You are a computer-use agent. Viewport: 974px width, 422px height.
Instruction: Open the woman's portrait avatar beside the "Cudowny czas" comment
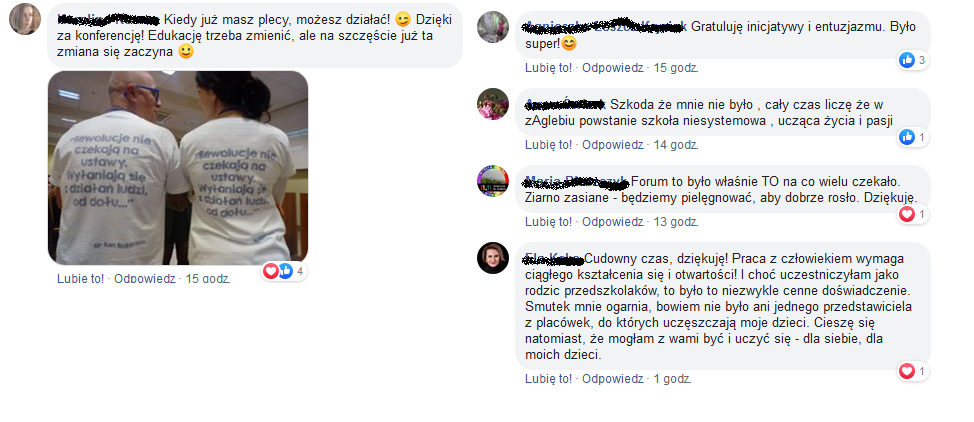493,258
